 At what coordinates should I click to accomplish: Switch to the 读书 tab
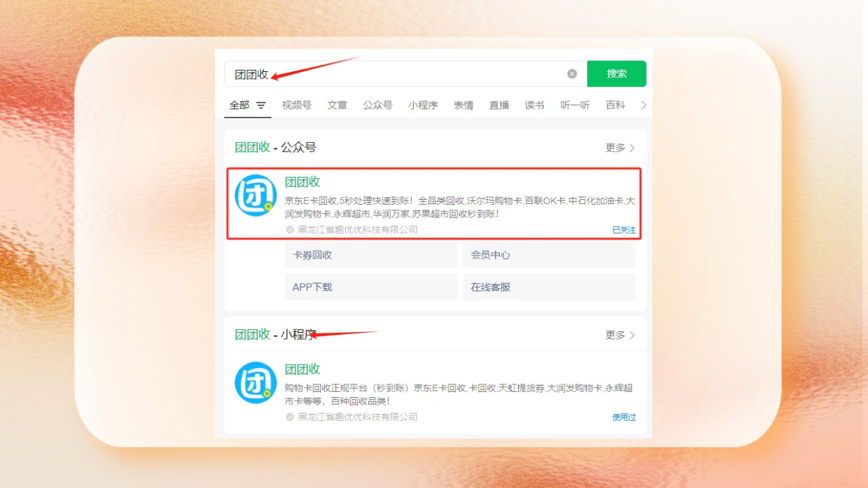coord(534,105)
